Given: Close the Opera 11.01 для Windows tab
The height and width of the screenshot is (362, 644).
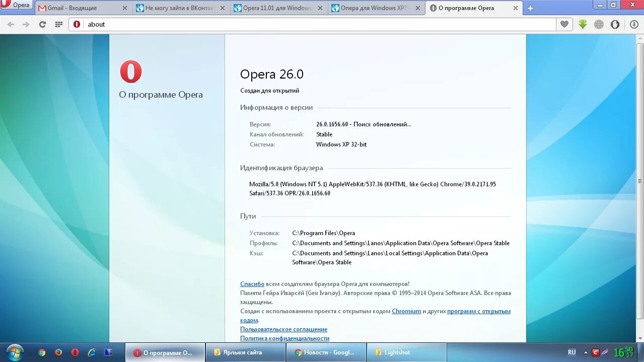Looking at the screenshot, I should 320,8.
